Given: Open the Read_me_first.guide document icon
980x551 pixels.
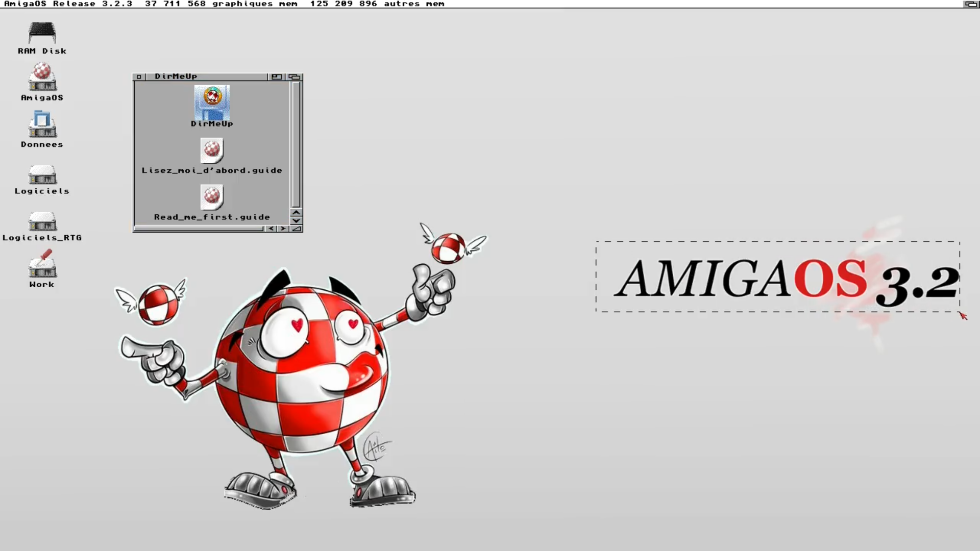Looking at the screenshot, I should 212,197.
